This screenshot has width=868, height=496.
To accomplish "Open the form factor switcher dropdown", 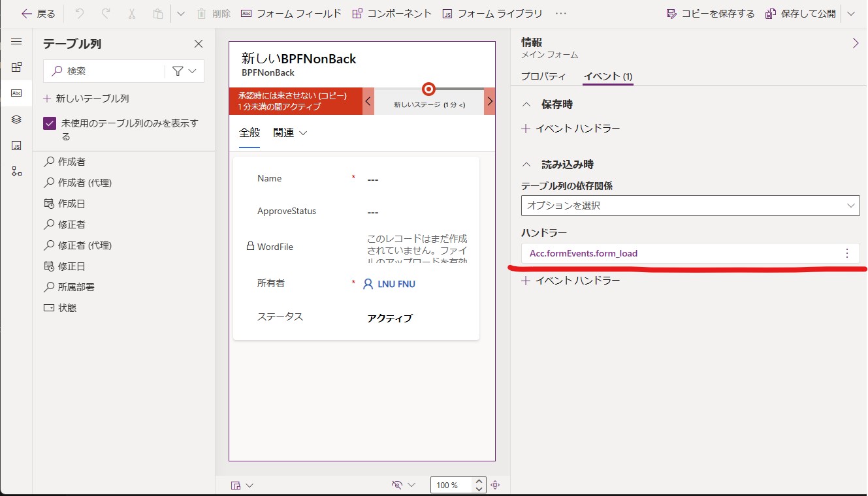I will (242, 485).
